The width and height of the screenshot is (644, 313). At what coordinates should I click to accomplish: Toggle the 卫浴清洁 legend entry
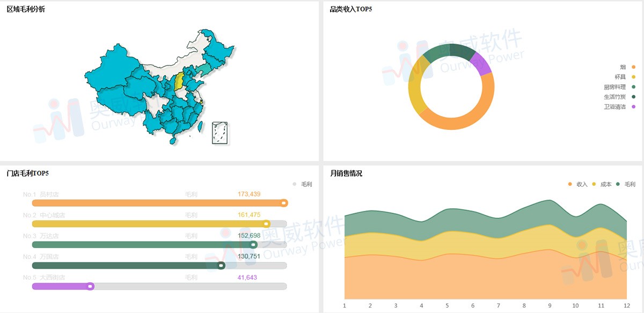click(x=620, y=107)
